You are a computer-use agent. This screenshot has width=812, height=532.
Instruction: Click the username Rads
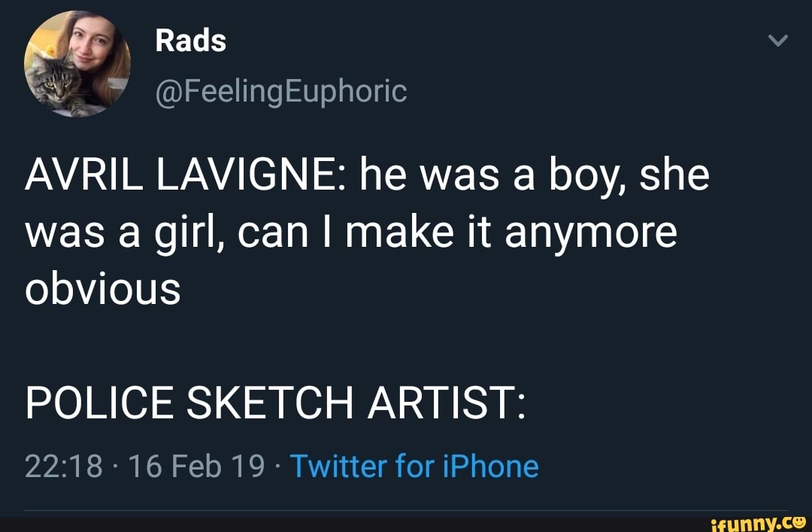190,41
